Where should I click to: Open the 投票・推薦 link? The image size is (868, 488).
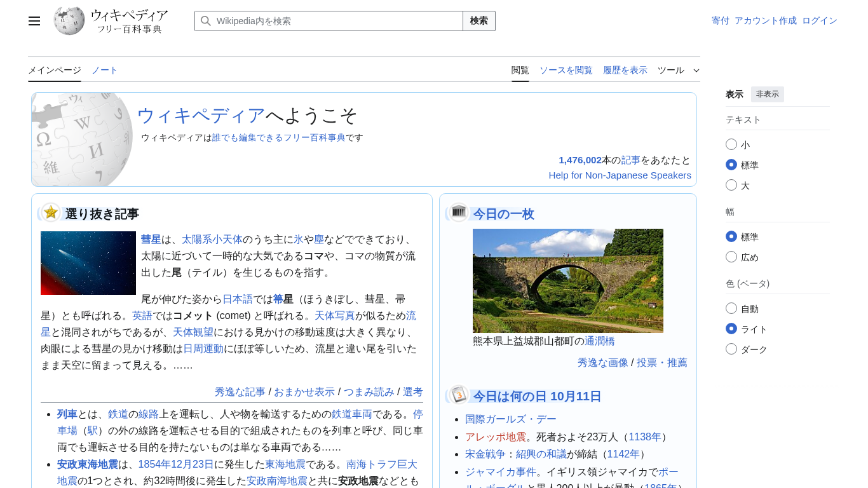click(x=662, y=363)
